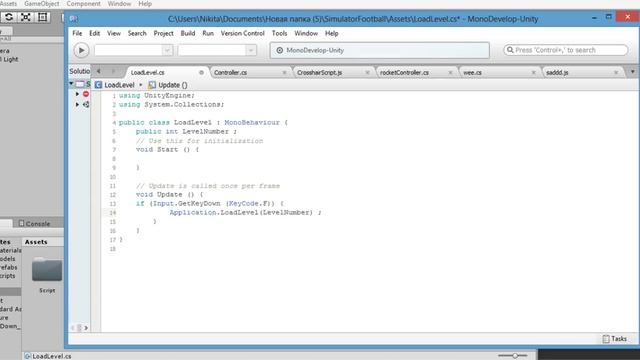Viewport: 640px width, 360px height.
Task: Click the MonoDevelop-Unity status display field
Action: pos(380,50)
